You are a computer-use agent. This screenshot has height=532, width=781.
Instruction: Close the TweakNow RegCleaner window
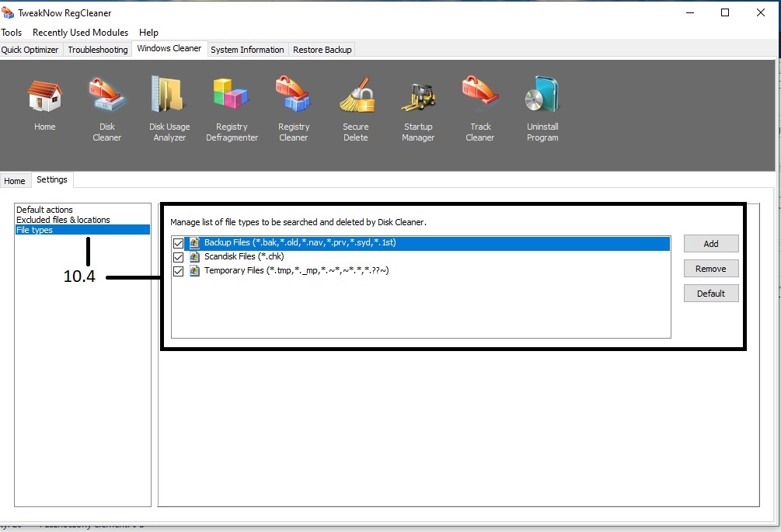point(761,12)
